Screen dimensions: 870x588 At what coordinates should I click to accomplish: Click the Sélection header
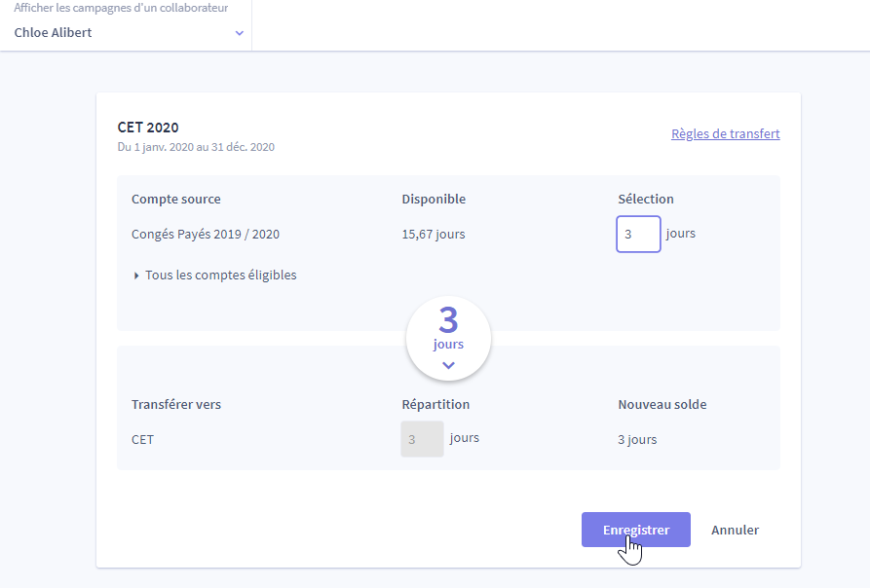tap(646, 199)
